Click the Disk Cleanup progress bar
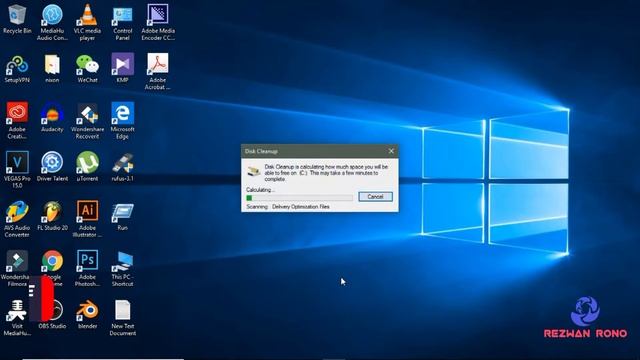640x360 pixels. coord(299,198)
